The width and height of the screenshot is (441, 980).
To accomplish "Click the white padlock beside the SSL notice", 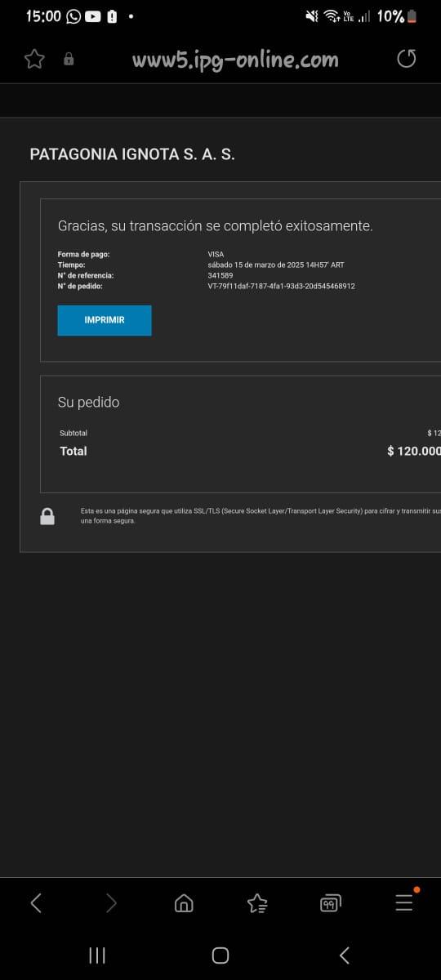I will point(47,516).
